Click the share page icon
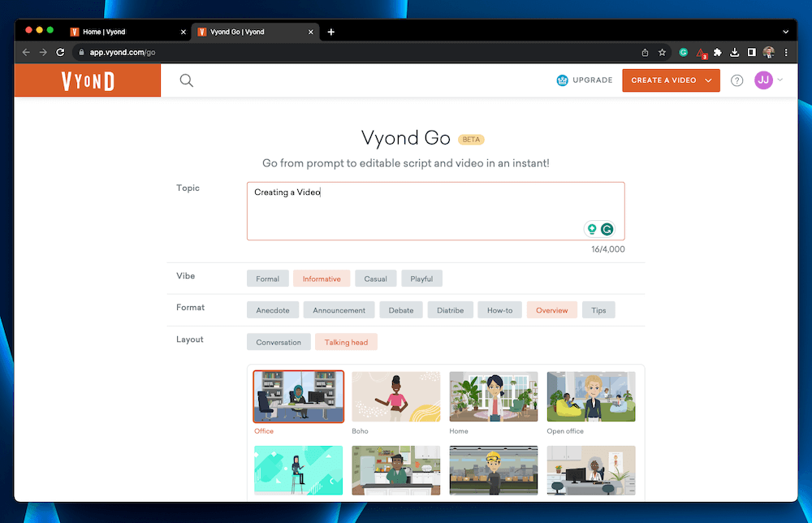The image size is (812, 523). pos(645,52)
